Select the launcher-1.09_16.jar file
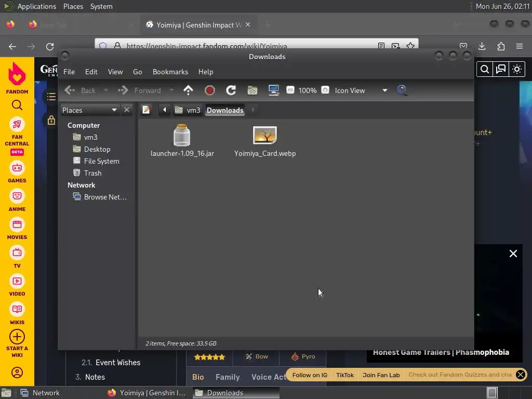The width and height of the screenshot is (532, 399). pos(182,140)
